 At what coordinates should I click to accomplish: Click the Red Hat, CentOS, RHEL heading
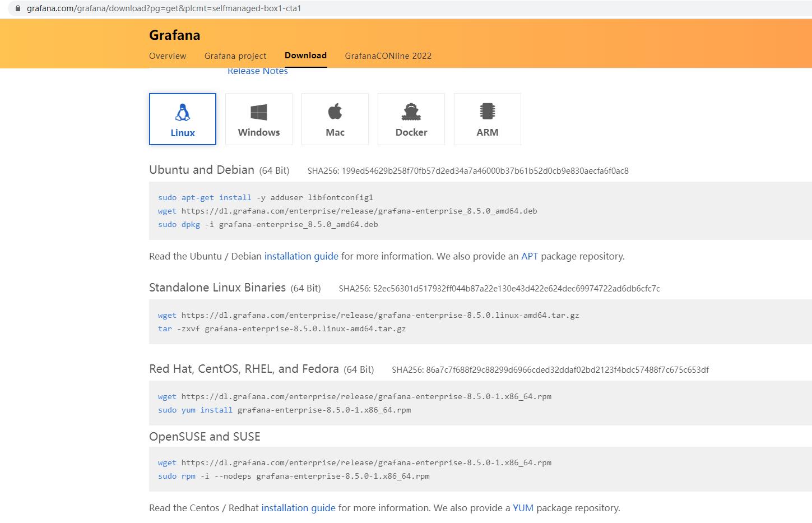coord(244,369)
